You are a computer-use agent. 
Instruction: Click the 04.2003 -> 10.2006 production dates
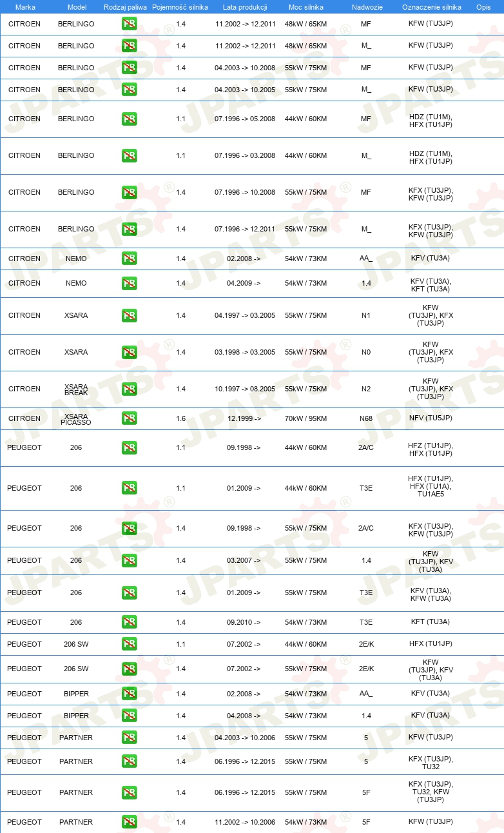pos(245,738)
